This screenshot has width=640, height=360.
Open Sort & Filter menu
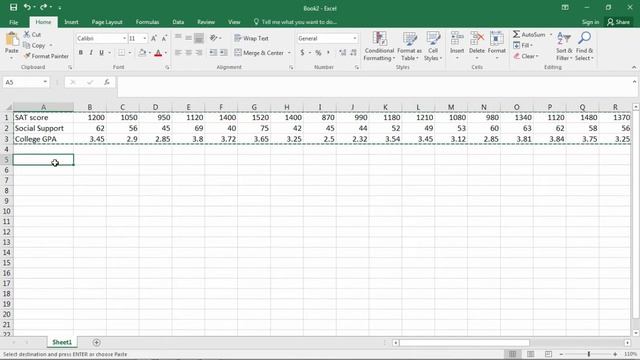pyautogui.click(x=564, y=46)
